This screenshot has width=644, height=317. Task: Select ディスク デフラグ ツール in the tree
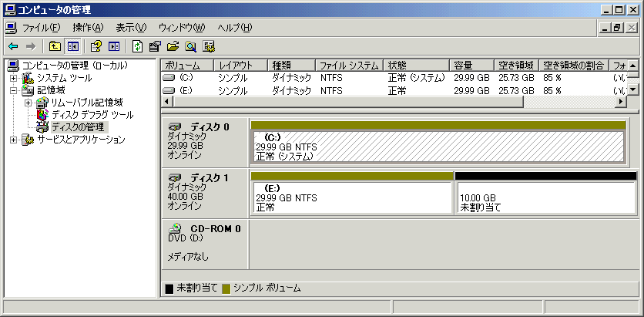92,115
